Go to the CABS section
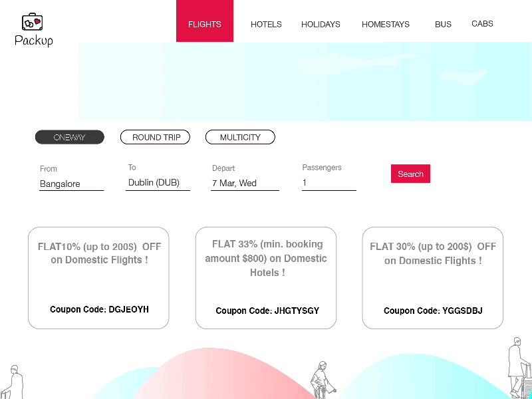Viewport: 532px width, 399px height. pos(482,23)
